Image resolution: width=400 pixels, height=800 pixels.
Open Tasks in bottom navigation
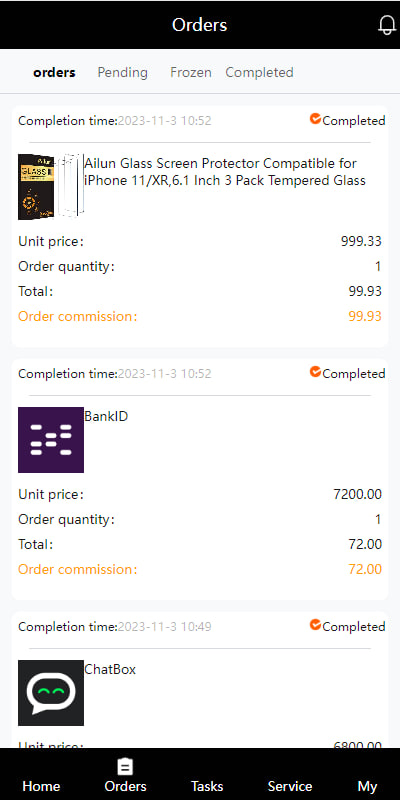click(207, 786)
